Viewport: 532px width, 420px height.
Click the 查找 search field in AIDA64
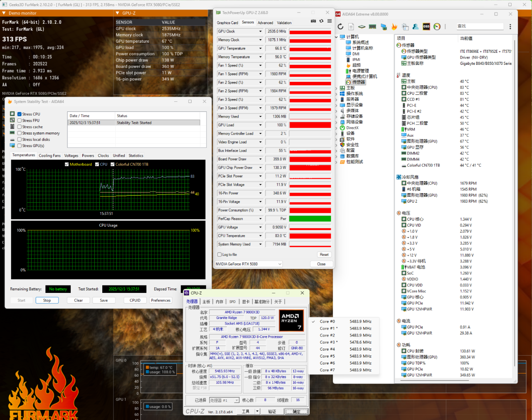pyautogui.click(x=480, y=26)
